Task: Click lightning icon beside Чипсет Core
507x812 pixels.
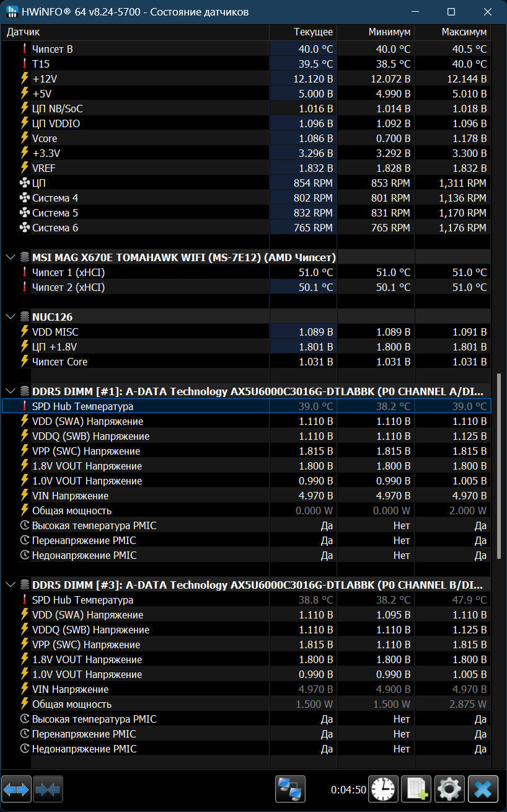Action: 25,361
